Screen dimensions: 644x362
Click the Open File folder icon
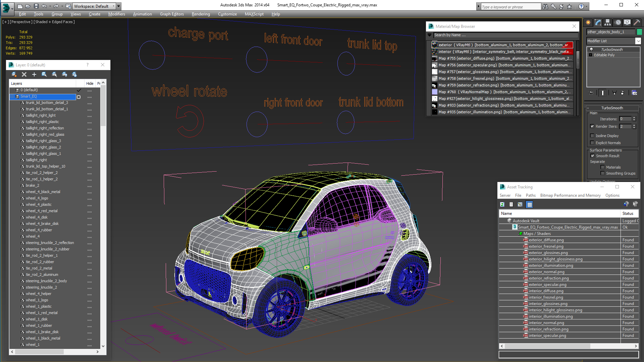(28, 6)
